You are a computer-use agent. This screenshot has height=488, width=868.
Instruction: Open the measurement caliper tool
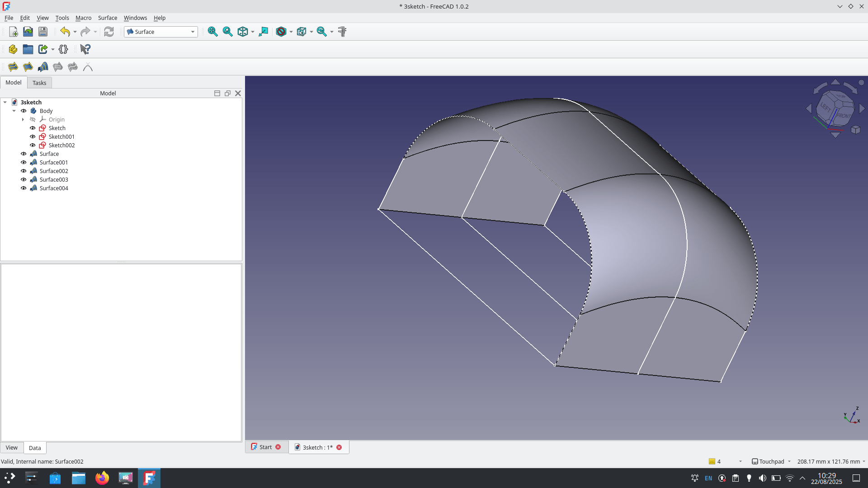pyautogui.click(x=342, y=32)
